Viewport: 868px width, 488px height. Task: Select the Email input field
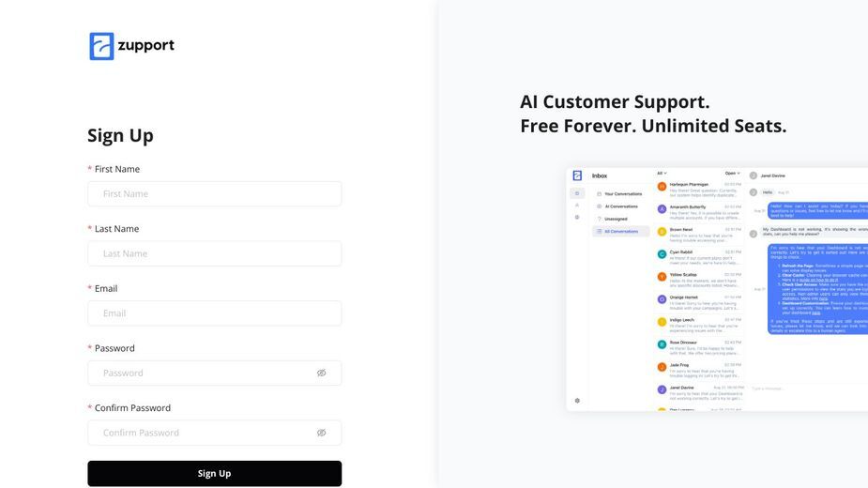pos(214,313)
